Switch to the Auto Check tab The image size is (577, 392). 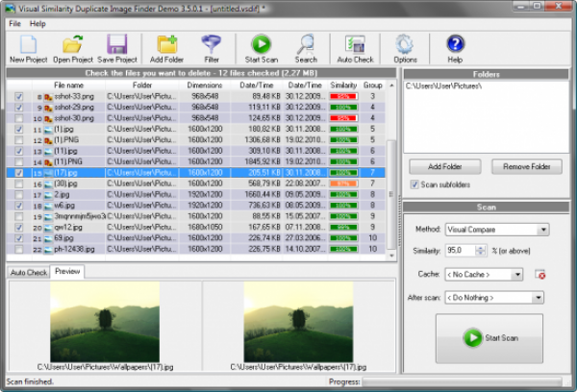tap(29, 272)
